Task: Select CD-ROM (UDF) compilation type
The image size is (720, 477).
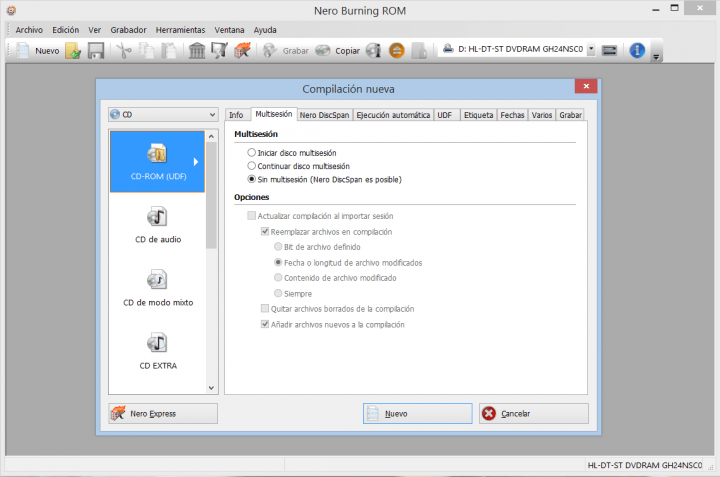Action: pyautogui.click(x=158, y=162)
